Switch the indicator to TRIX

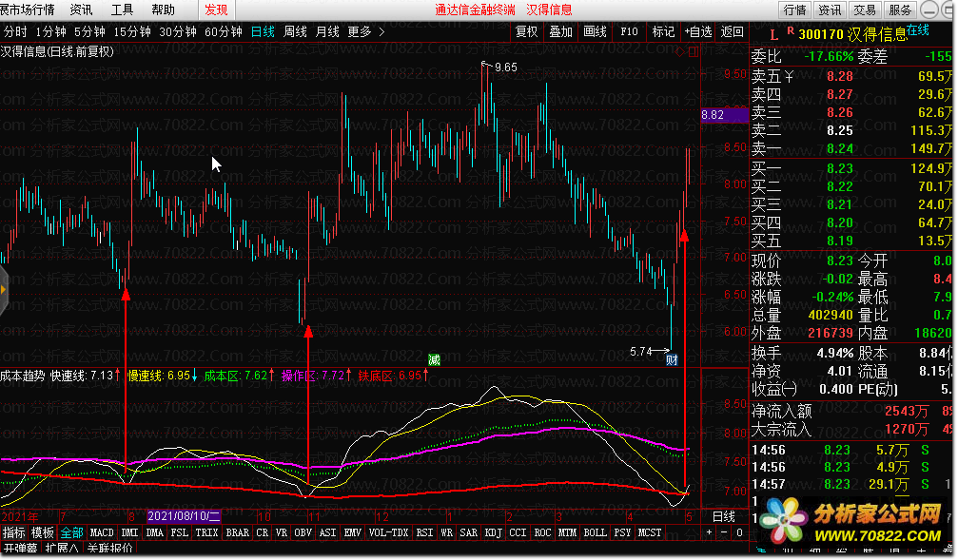[206, 532]
